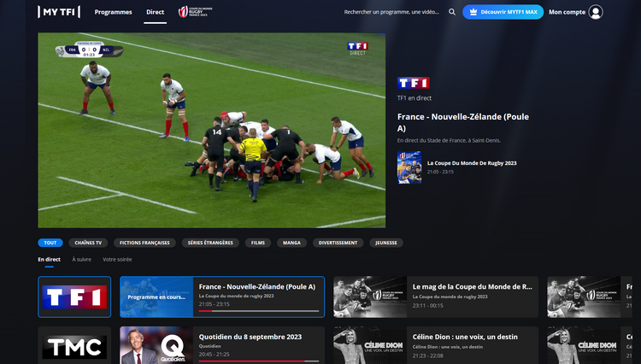Select Le mag de la Coupe du Monde title
Image resolution: width=641 pixels, height=364 pixels.
pyautogui.click(x=472, y=287)
